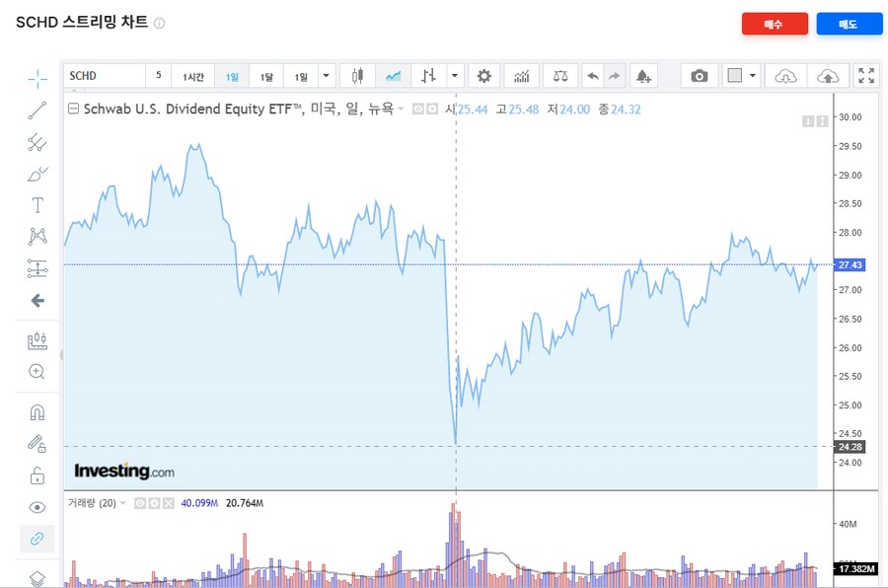Select the 1시간 interval
The width and height of the screenshot is (888, 588).
193,76
